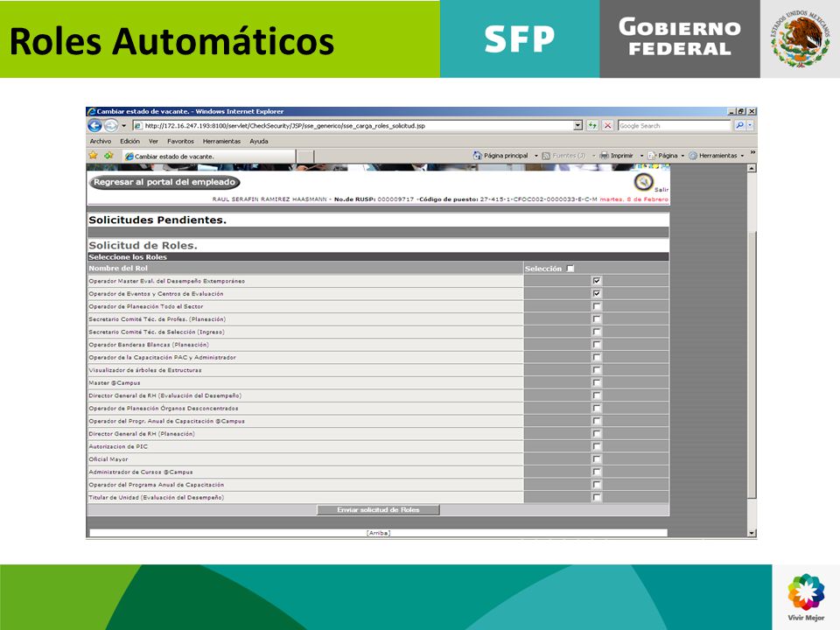Select the Oficial Mayor role checkbox
Viewport: 840px width, 630px height.
click(x=596, y=459)
